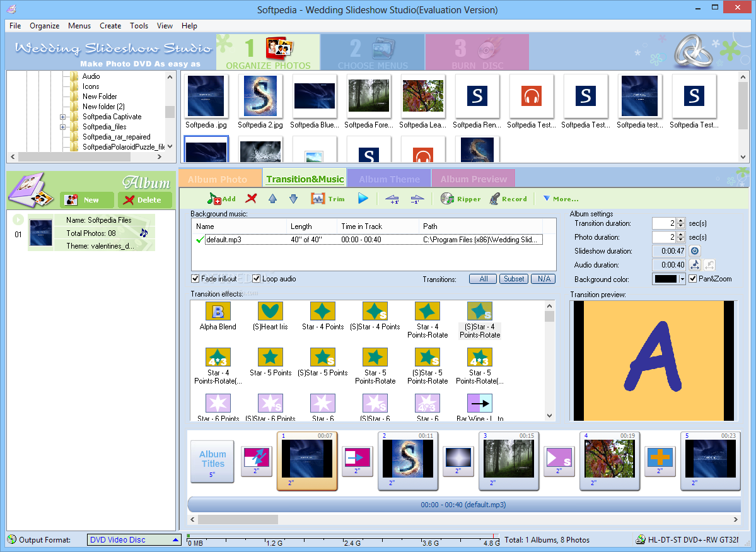Image resolution: width=756 pixels, height=552 pixels.
Task: Move the track up with the up arrow
Action: [272, 198]
